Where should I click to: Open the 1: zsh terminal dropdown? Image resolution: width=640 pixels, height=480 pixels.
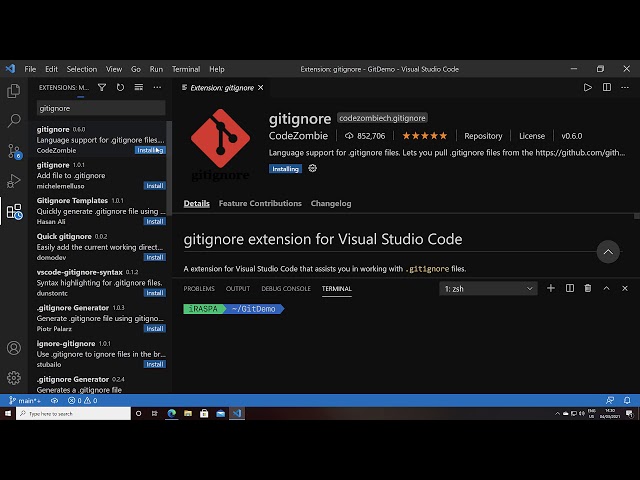(488, 289)
